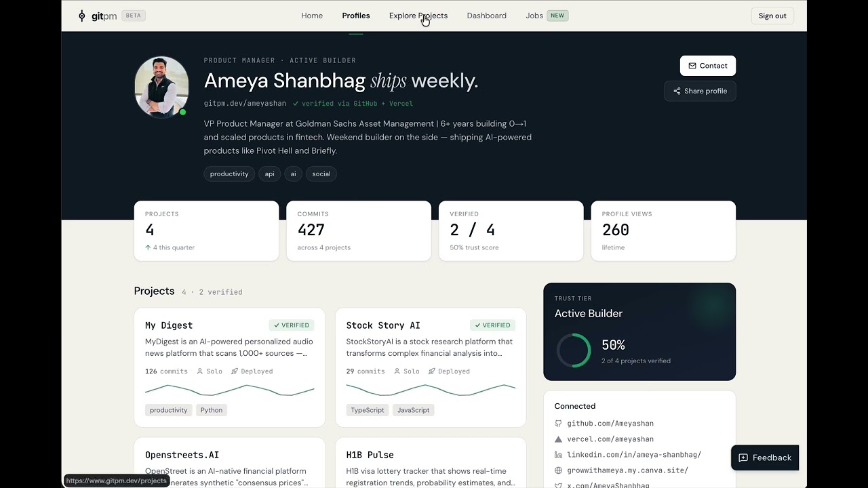Open the H1B Pulse project
The height and width of the screenshot is (488, 868).
point(370,455)
